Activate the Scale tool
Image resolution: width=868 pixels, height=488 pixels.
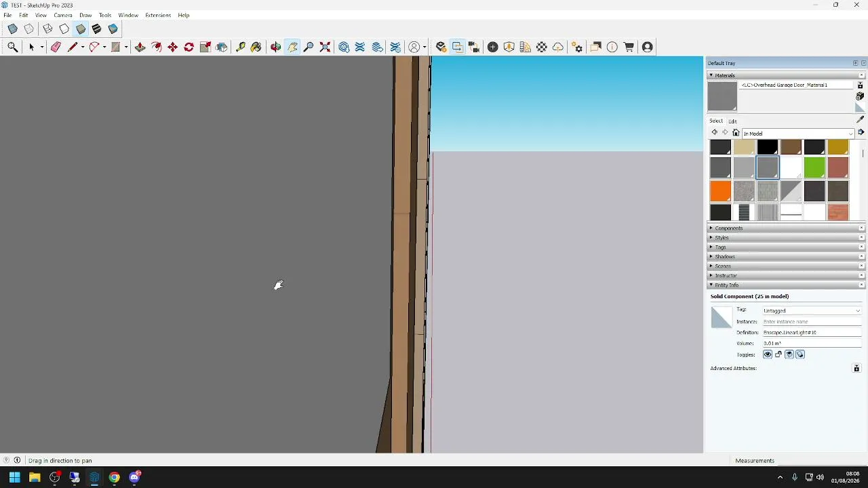point(205,47)
